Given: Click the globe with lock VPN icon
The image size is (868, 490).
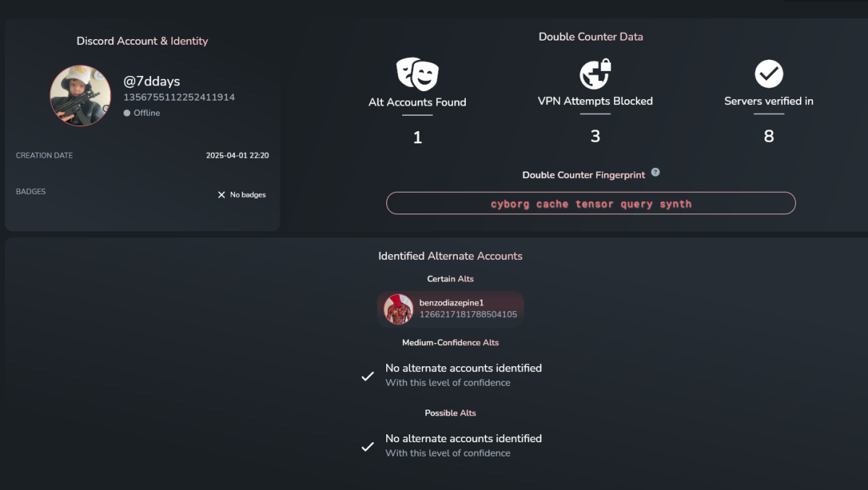Looking at the screenshot, I should point(595,74).
